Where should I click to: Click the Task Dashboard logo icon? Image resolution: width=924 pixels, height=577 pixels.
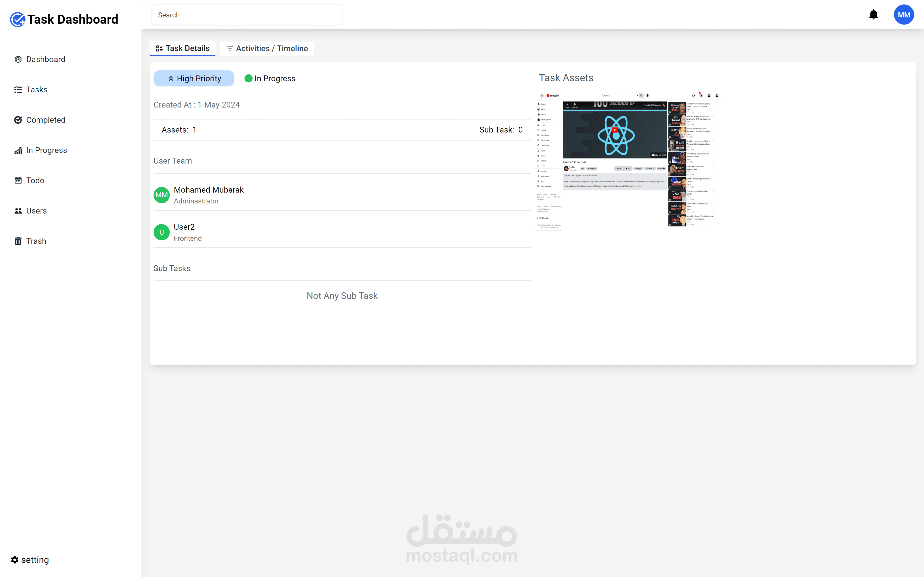[x=18, y=19]
